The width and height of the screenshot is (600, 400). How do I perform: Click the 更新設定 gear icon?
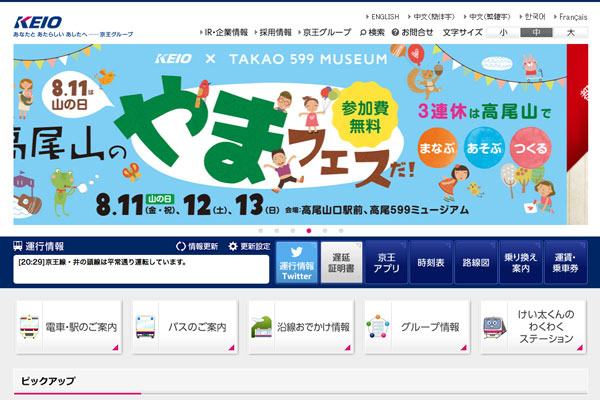[x=233, y=247]
